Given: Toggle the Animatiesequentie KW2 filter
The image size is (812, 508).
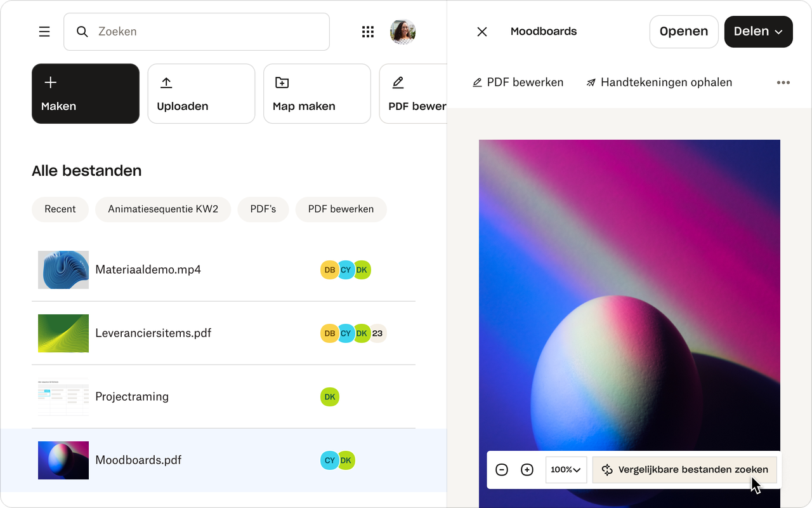Looking at the screenshot, I should point(162,209).
